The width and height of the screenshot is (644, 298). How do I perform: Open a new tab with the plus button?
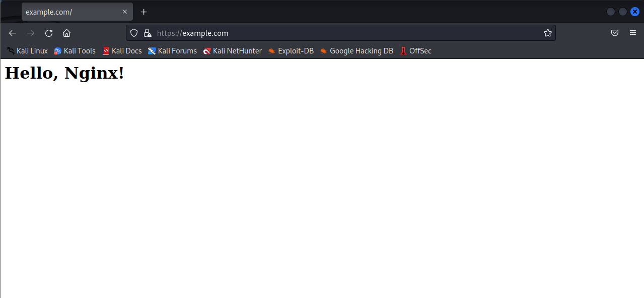coord(144,12)
